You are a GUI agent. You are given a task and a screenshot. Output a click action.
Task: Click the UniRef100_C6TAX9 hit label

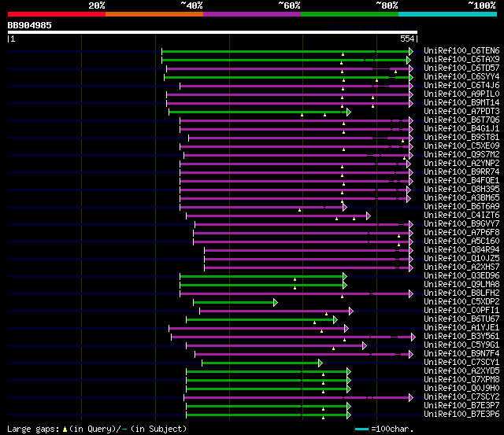[461, 60]
